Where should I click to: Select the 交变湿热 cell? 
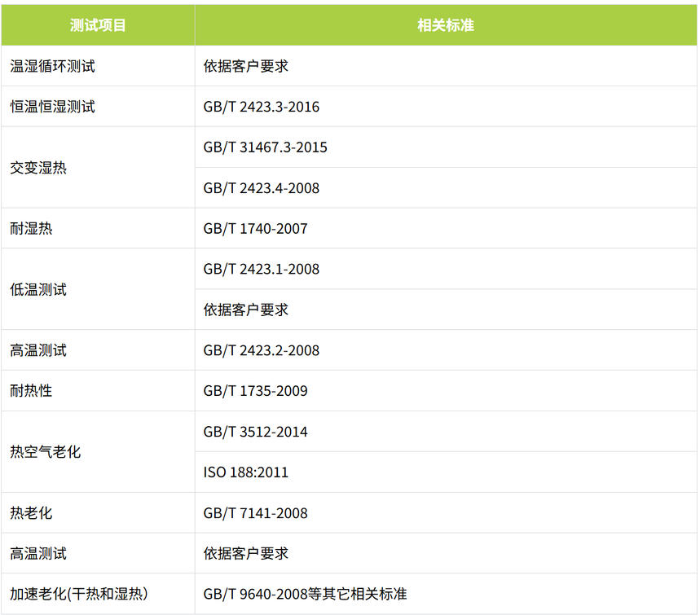[x=98, y=167]
